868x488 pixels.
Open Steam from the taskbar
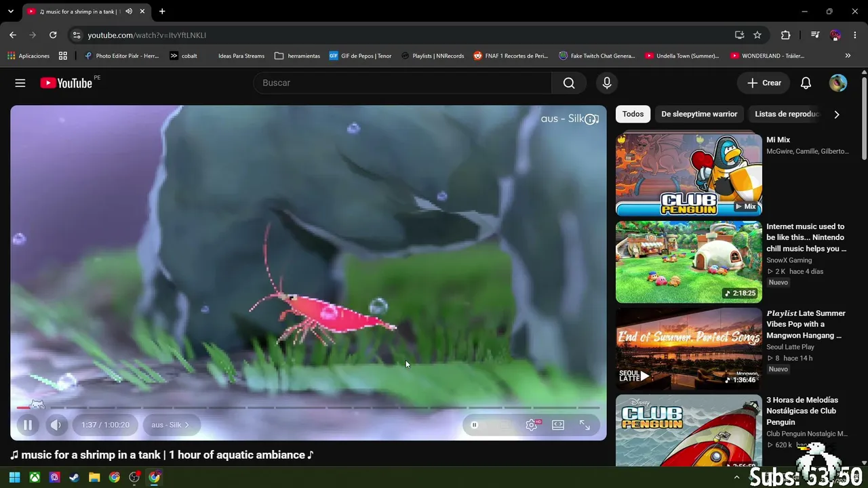click(x=75, y=477)
